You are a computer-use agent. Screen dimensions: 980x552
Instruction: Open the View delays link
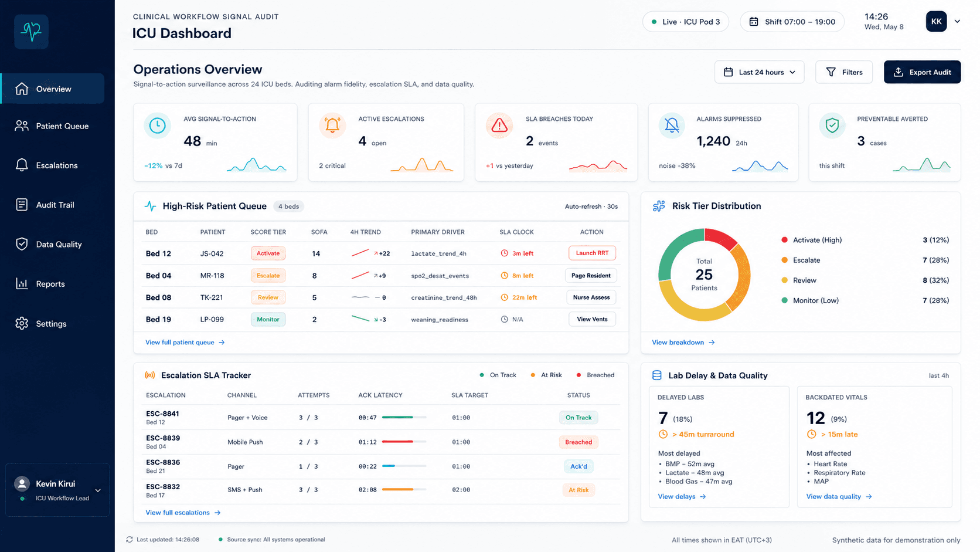682,497
